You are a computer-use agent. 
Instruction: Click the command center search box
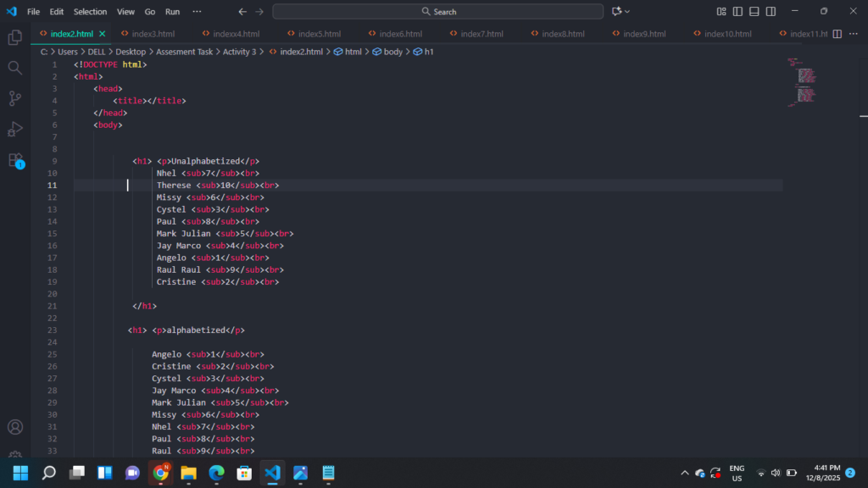438,12
